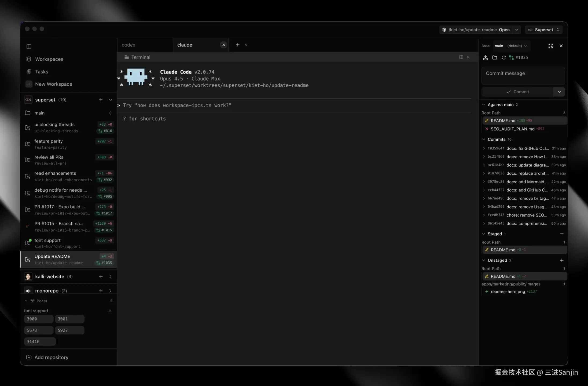Split the Terminal pane
The height and width of the screenshot is (386, 588).
461,57
